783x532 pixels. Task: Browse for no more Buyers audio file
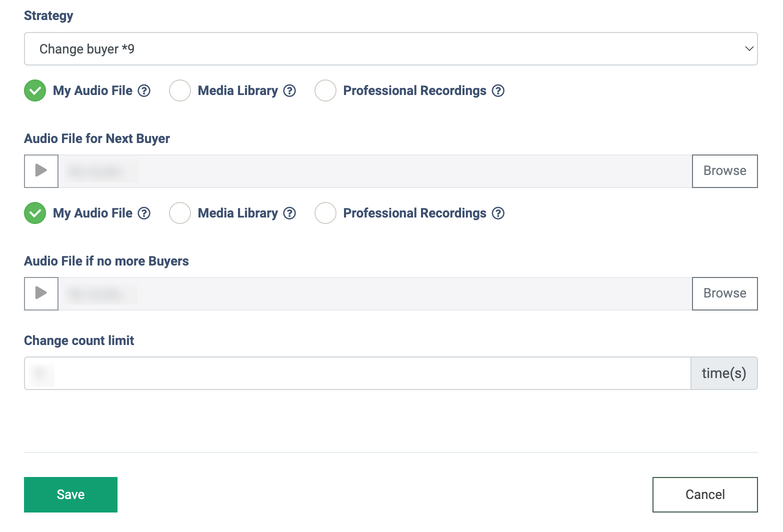pos(724,293)
